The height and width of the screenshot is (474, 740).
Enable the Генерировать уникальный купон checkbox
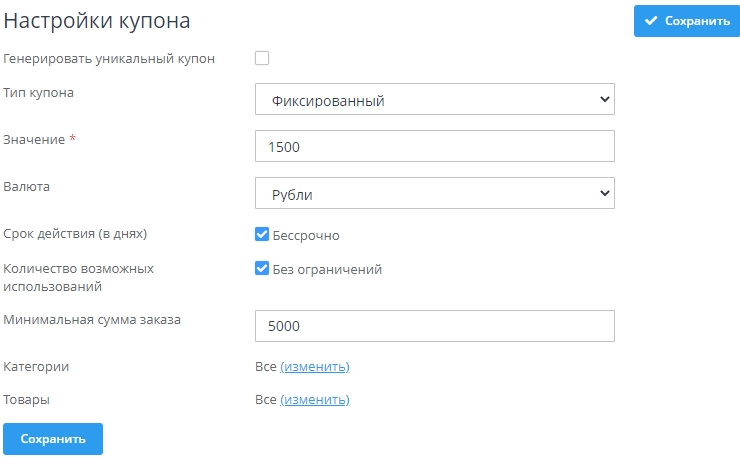(x=262, y=58)
